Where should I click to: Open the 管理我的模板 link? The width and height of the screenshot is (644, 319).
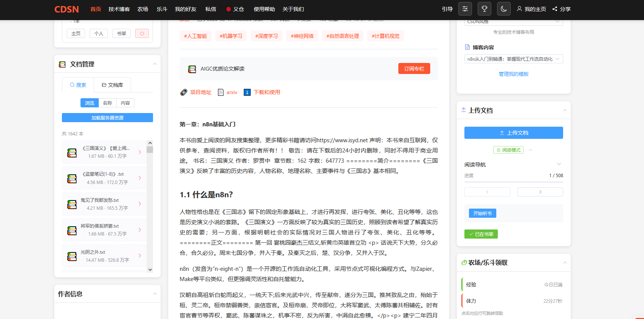click(514, 74)
